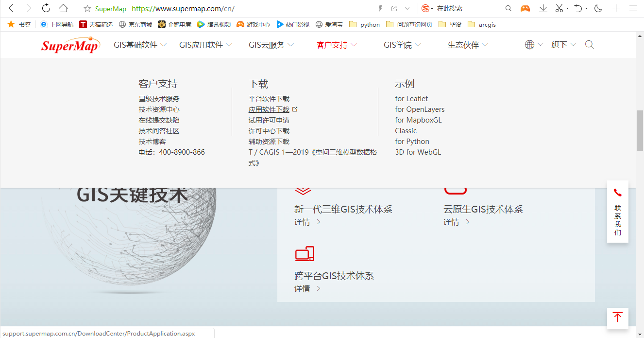The height and width of the screenshot is (338, 644).
Task: Click the SuperMap logo
Action: (x=70, y=45)
